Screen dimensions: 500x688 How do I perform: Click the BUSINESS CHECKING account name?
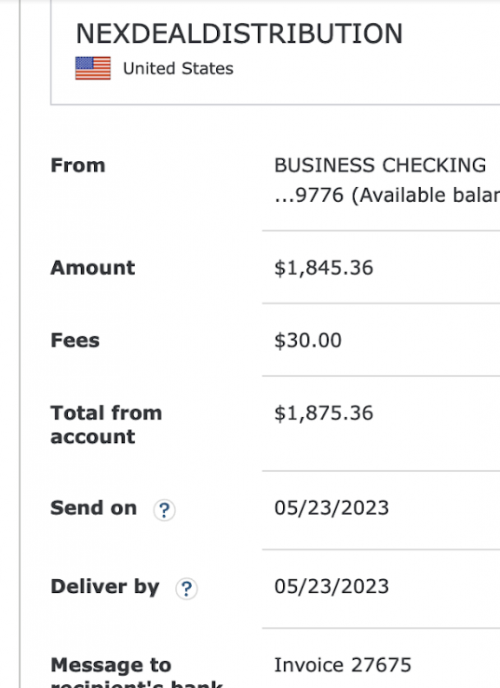(x=380, y=165)
